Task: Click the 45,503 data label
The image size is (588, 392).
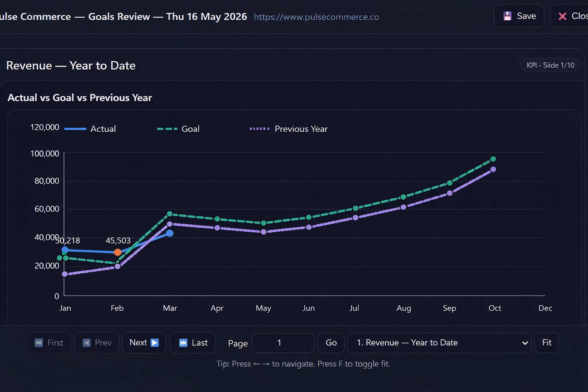Action: click(118, 240)
